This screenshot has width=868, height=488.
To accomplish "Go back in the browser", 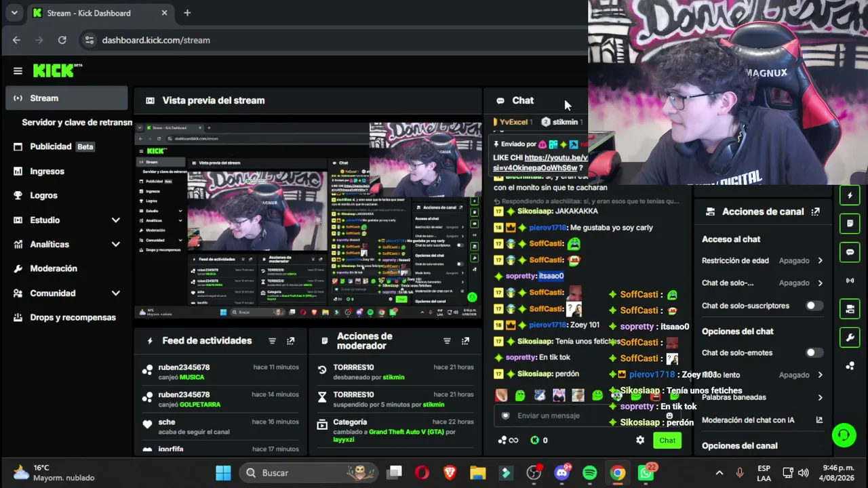I will coord(16,40).
